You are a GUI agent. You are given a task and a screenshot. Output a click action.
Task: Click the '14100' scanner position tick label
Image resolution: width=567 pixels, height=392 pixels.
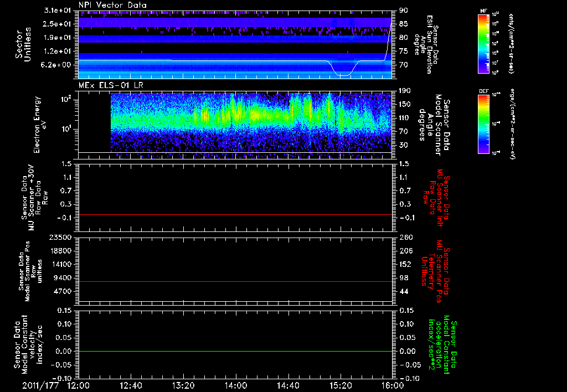click(60, 264)
